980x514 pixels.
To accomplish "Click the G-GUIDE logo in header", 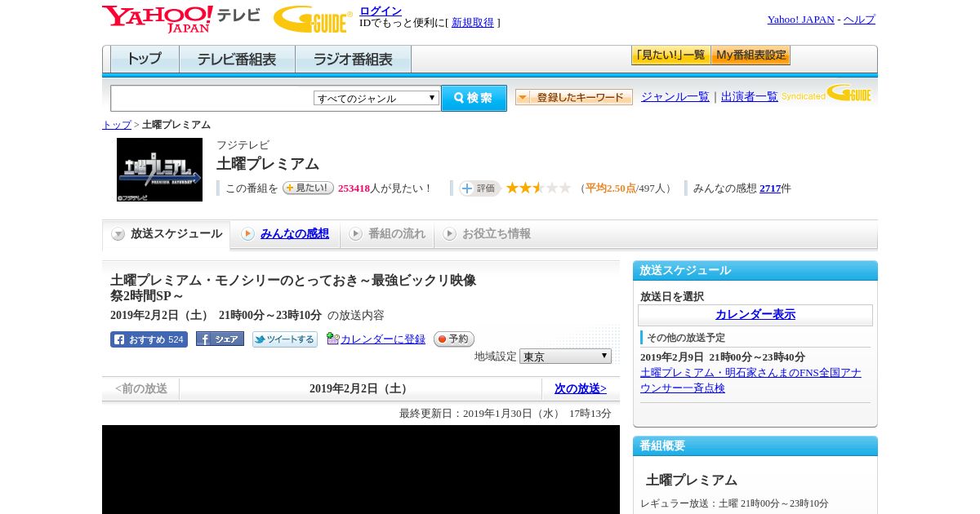I will coord(313,19).
